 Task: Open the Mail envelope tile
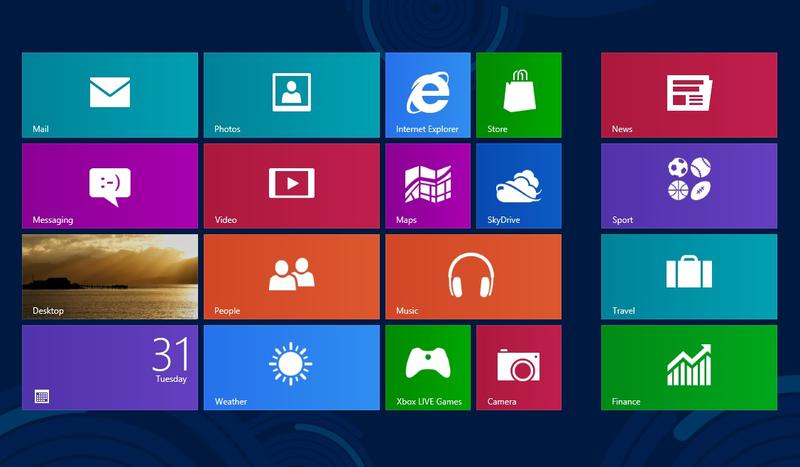coord(110,95)
